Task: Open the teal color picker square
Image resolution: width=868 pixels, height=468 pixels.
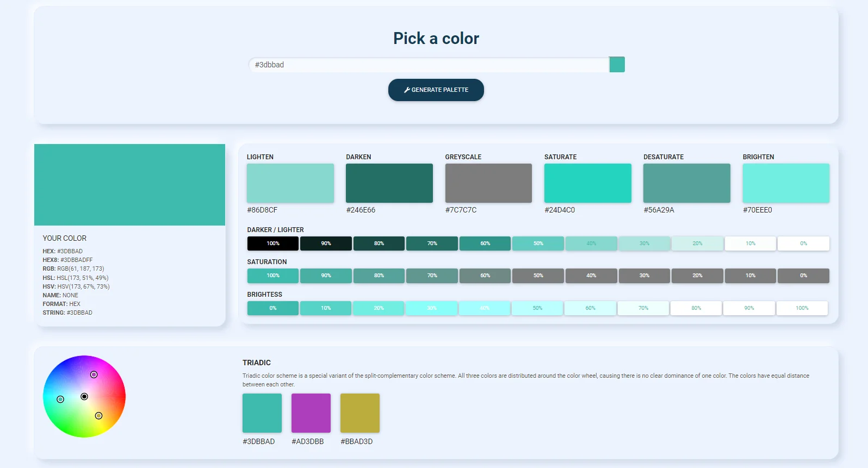Action: tap(617, 65)
